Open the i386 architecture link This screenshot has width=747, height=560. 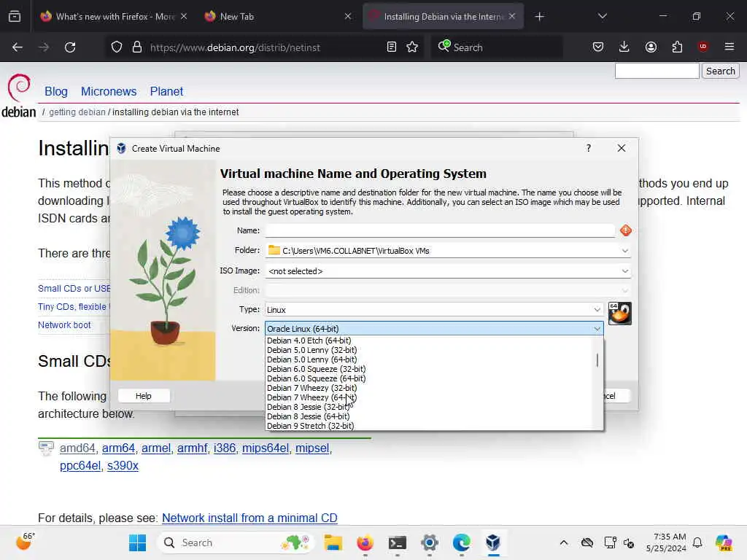225,448
